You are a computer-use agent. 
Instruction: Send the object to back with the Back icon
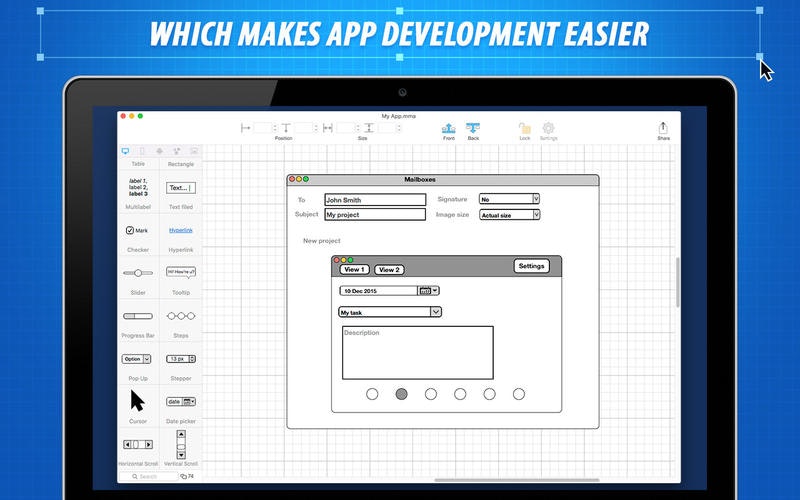coord(473,128)
